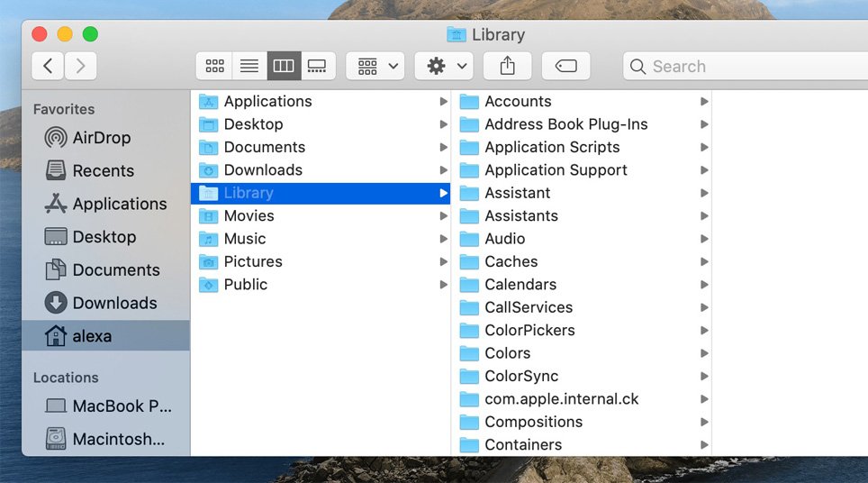The image size is (868, 483).
Task: Select Macintosh disk under Locations
Action: point(118,440)
